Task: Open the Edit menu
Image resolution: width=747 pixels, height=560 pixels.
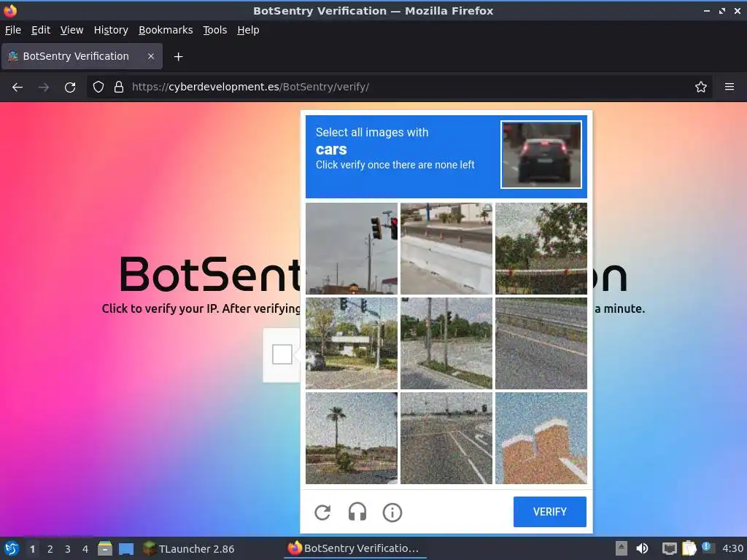Action: pyautogui.click(x=41, y=30)
